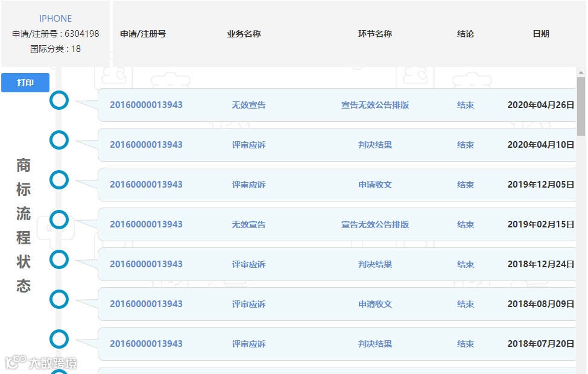This screenshot has width=588, height=374.
Task: Click 结束 in the 2018年08月09日 row
Action: (x=466, y=304)
